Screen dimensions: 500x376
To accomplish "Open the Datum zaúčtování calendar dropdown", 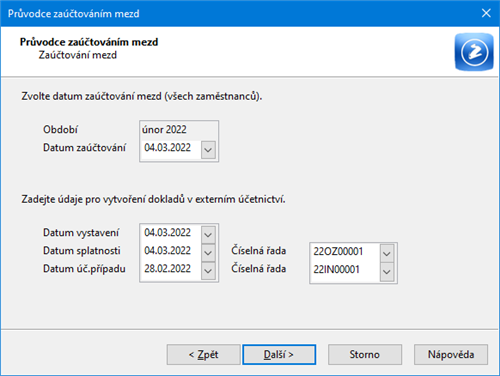I will (208, 150).
